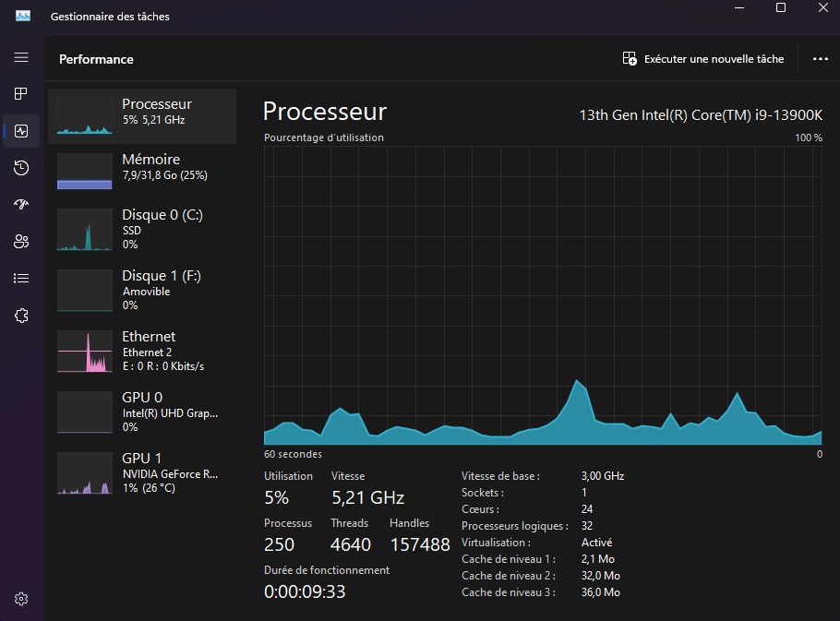Screen dimensions: 840x621
Task: Click the Processeur main heading
Action: (x=325, y=112)
